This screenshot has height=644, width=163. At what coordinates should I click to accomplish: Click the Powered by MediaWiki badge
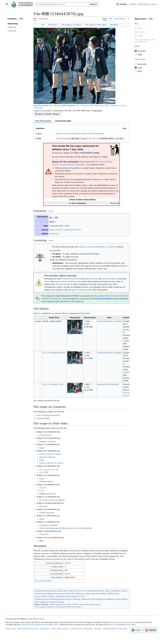click(x=151, y=630)
